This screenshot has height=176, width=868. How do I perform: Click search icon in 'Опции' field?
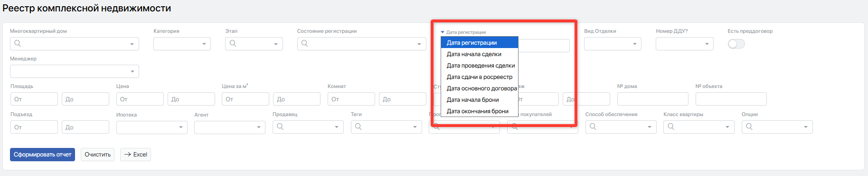tap(749, 127)
